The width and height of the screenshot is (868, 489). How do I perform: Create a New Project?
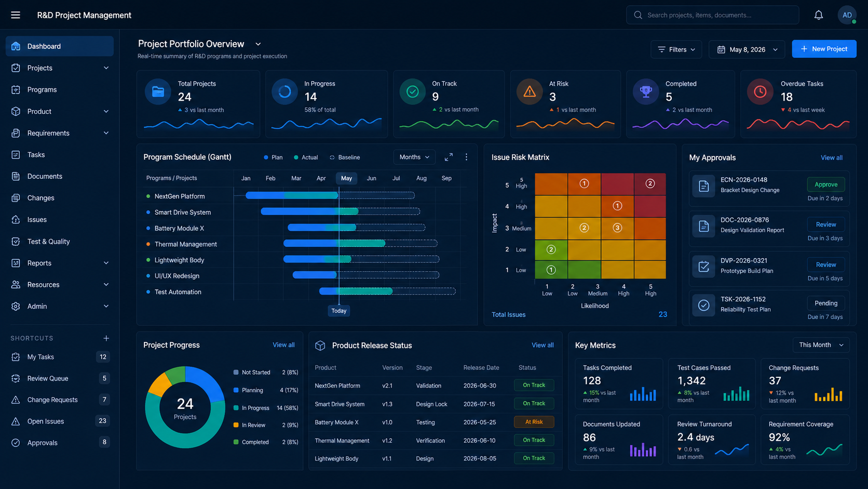824,49
